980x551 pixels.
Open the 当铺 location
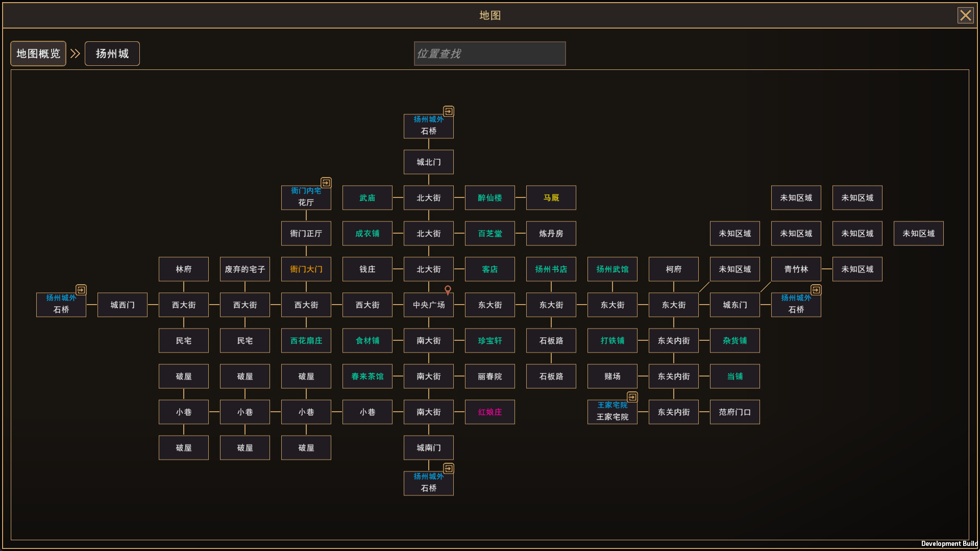[x=734, y=376]
